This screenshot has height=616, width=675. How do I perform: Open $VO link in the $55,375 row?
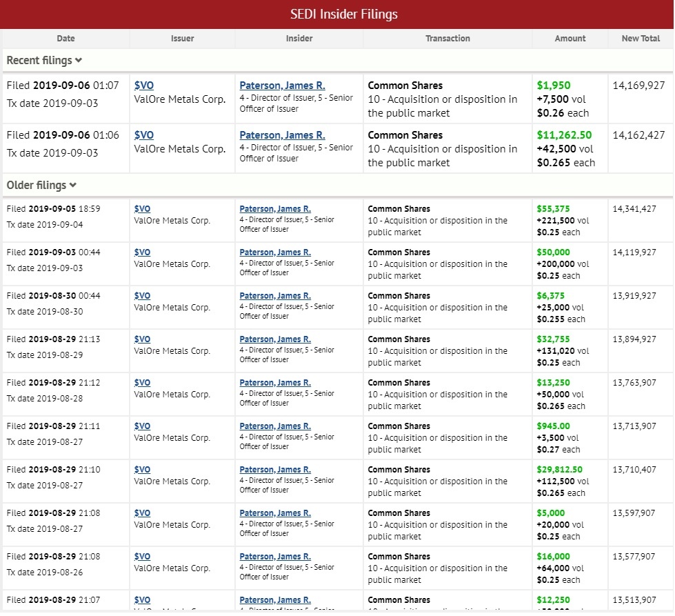142,209
